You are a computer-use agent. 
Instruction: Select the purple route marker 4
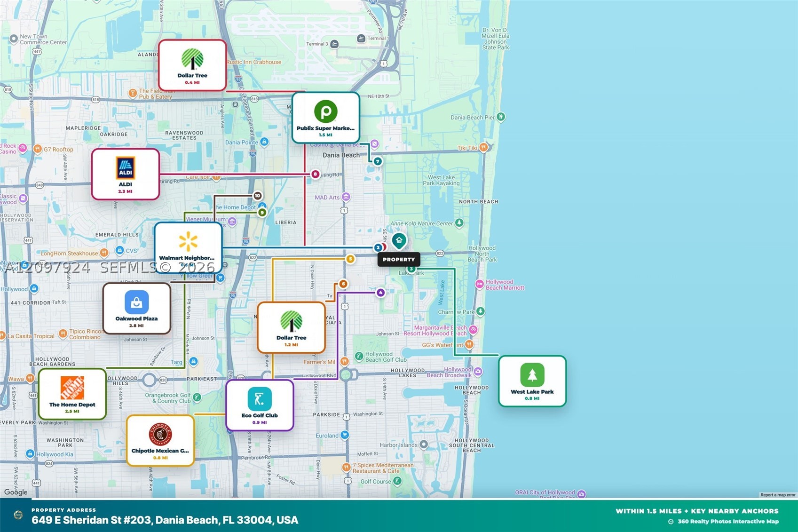pos(380,293)
